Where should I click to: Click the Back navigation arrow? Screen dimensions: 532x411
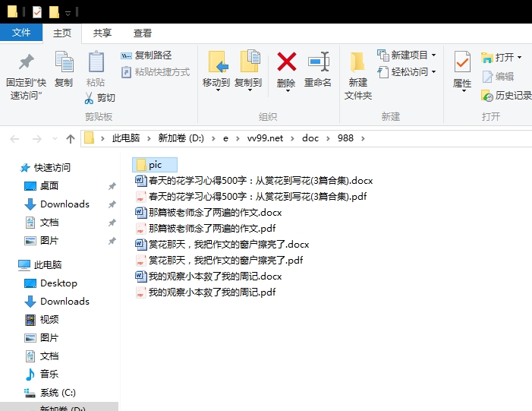(x=14, y=138)
